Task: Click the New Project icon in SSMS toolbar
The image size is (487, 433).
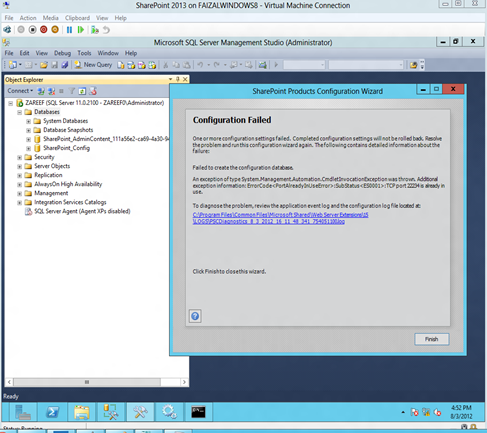Action: (x=13, y=65)
